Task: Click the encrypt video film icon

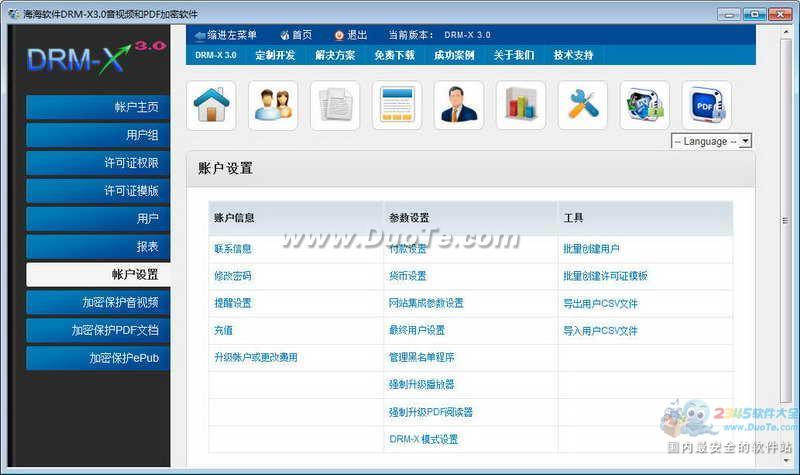Action: pyautogui.click(x=644, y=105)
